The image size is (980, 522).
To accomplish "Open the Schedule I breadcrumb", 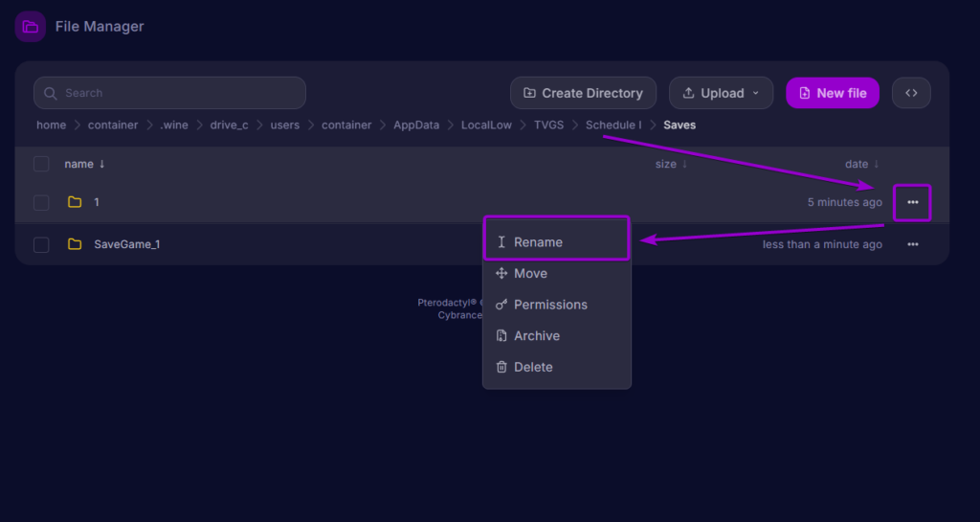I will click(x=613, y=125).
